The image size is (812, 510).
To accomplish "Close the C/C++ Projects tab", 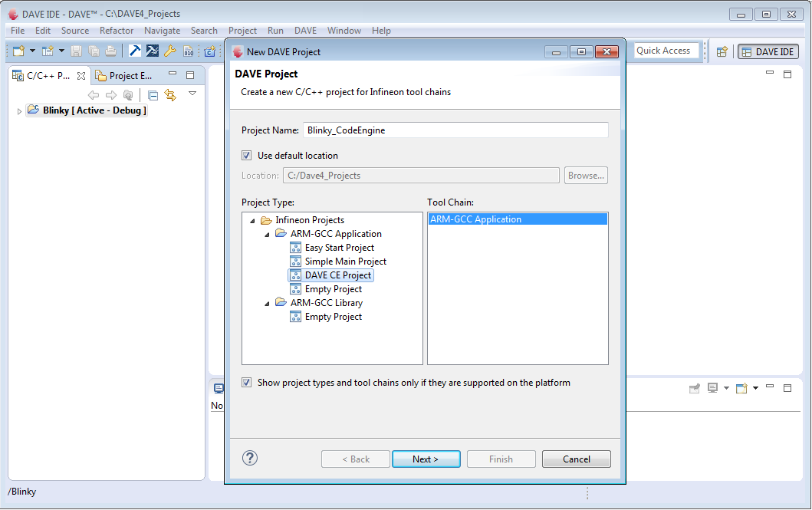I will (81, 76).
